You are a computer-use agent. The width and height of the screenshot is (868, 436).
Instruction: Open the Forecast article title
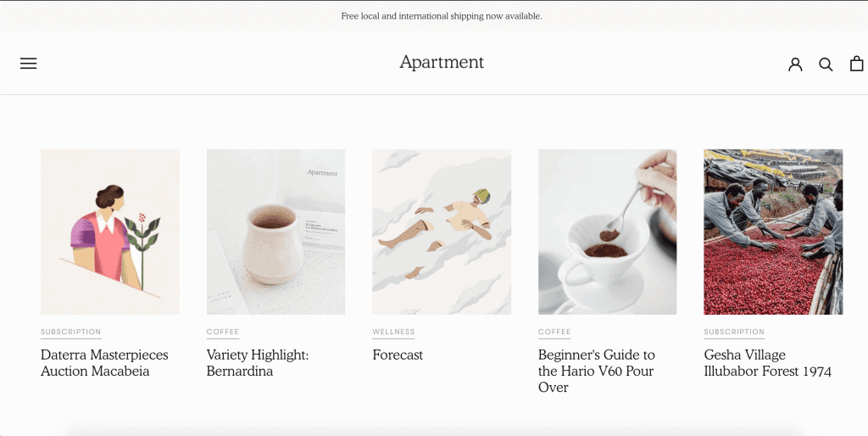[398, 355]
